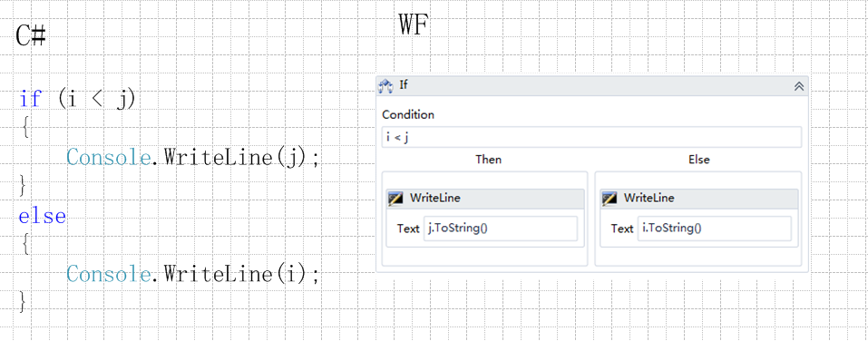Screen dimensions: 868x341
Task: Click the Else branch label
Action: point(698,160)
